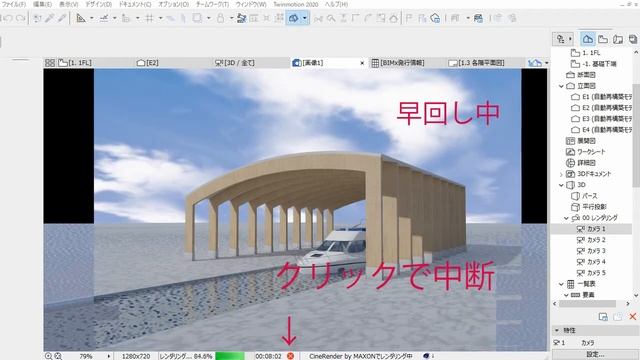Collapse the 立面図 tree node
Image resolution: width=640 pixels, height=360 pixels.
[562, 86]
